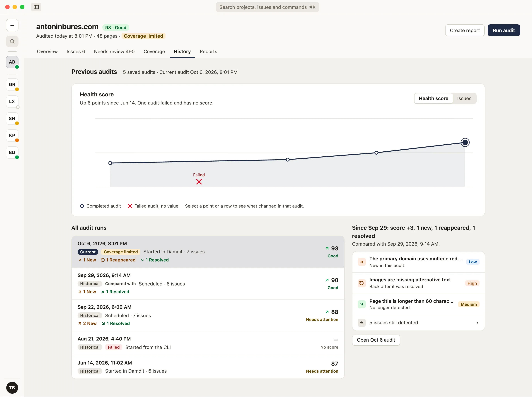Select the first chart point for Jun 14
Screen dimensions: 532x397
tap(110, 163)
